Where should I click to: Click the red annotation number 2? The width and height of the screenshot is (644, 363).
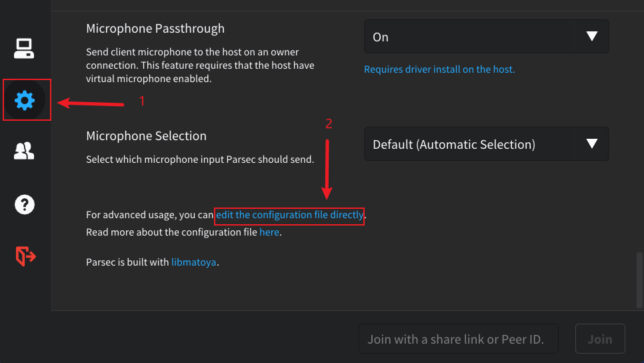(x=329, y=123)
